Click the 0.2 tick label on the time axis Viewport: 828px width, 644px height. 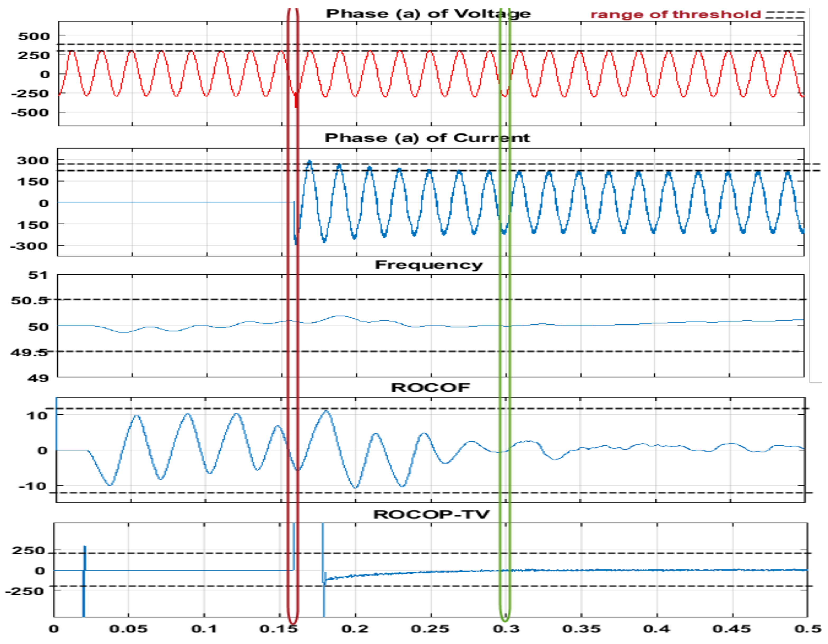(355, 629)
